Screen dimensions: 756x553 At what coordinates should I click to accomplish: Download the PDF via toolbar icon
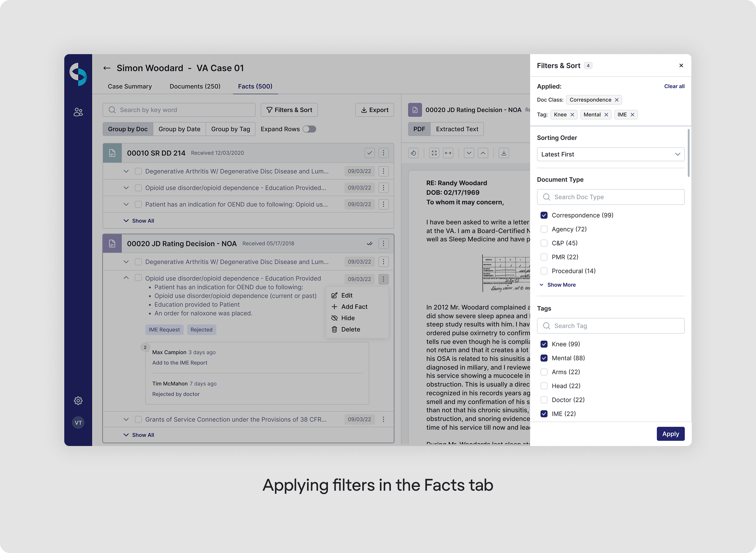tap(504, 153)
